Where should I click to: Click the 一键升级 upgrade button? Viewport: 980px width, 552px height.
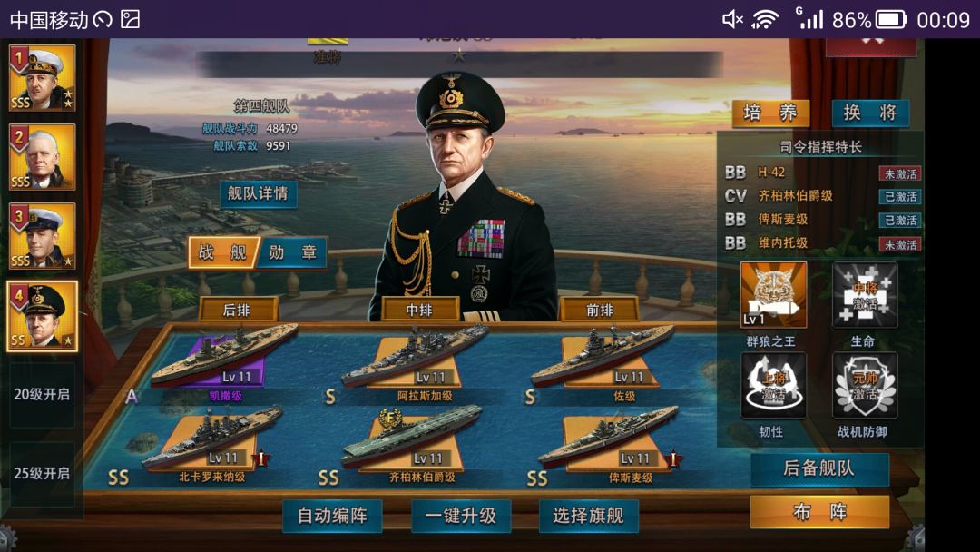461,516
